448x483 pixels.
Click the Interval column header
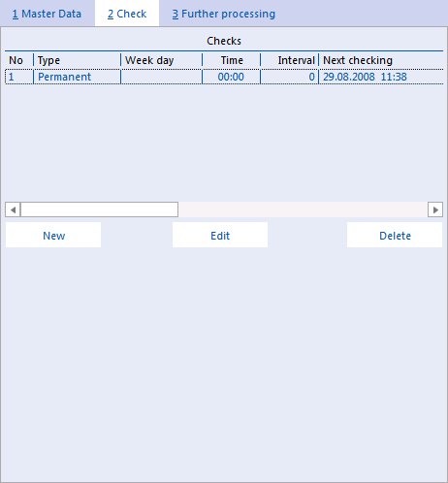click(290, 60)
